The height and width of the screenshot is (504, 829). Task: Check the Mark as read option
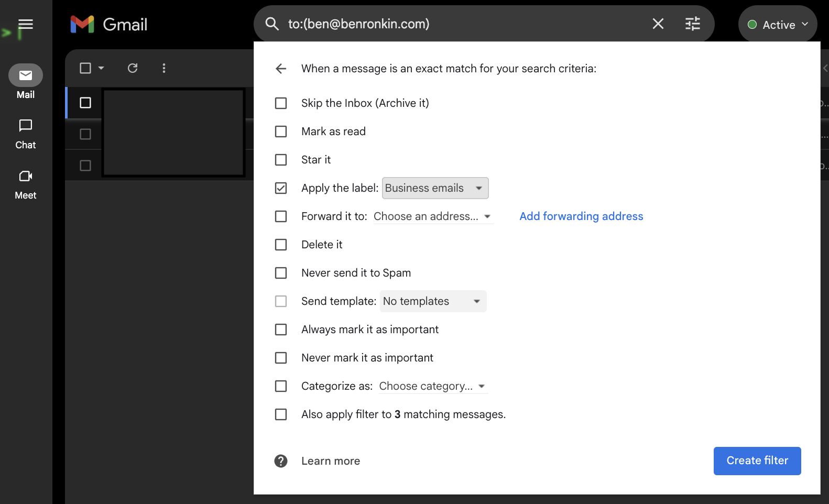(281, 132)
